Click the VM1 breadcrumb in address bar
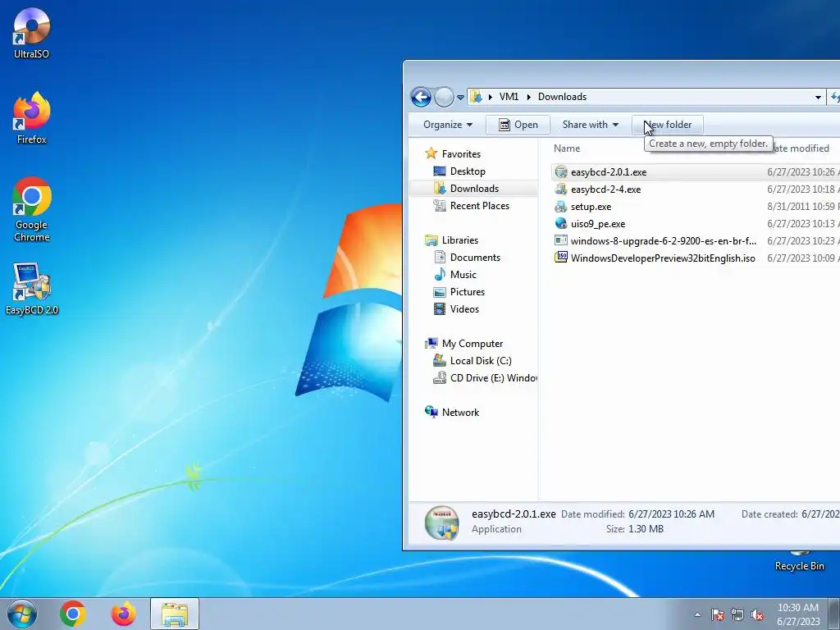 click(x=509, y=97)
